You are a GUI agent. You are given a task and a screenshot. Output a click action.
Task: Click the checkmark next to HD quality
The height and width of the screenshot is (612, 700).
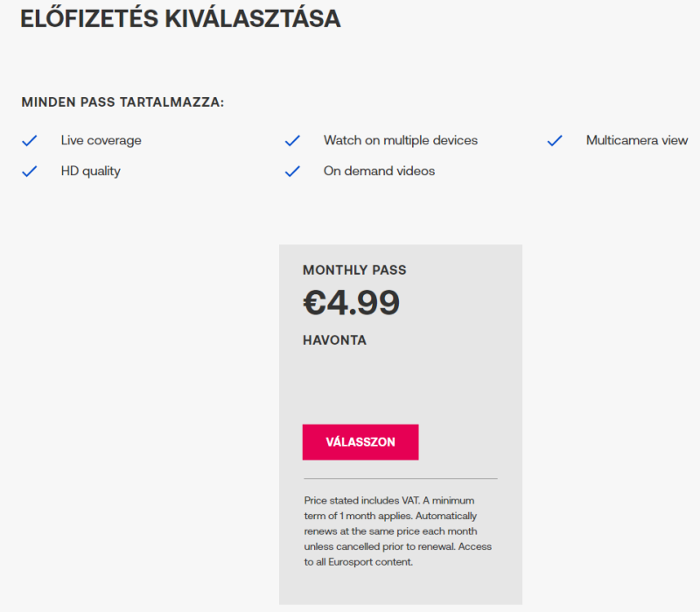click(30, 172)
